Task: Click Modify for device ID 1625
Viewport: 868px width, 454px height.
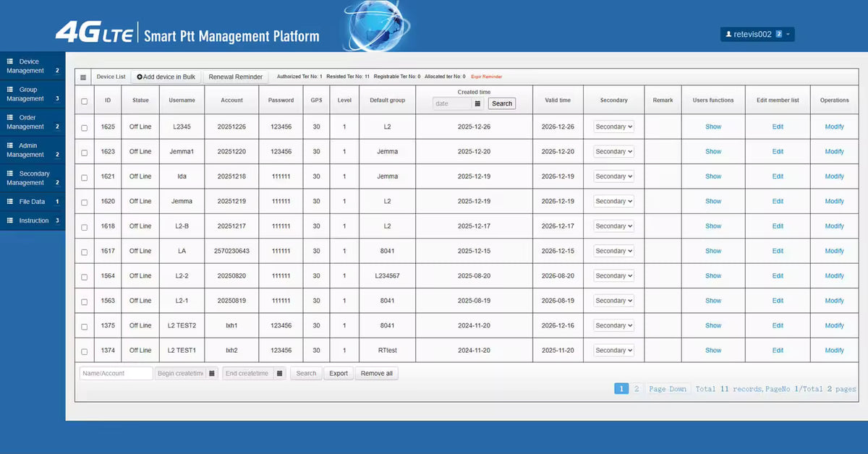Action: pyautogui.click(x=835, y=127)
